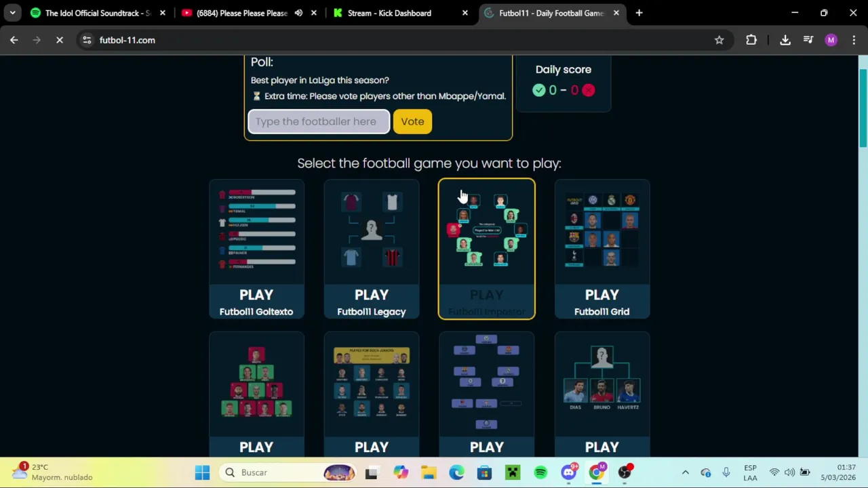Close the Spotify Idol Soundtrack tab
This screenshot has width=868, height=488.
(162, 13)
